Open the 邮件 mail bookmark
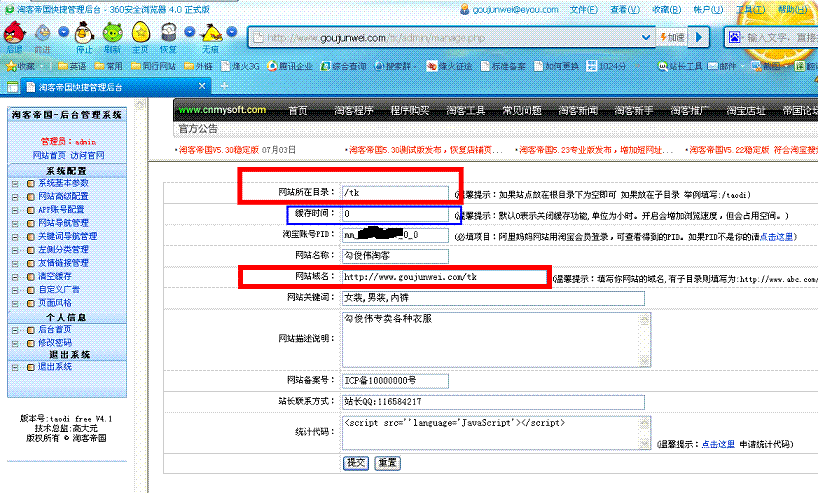This screenshot has width=818, height=493. 721,66
